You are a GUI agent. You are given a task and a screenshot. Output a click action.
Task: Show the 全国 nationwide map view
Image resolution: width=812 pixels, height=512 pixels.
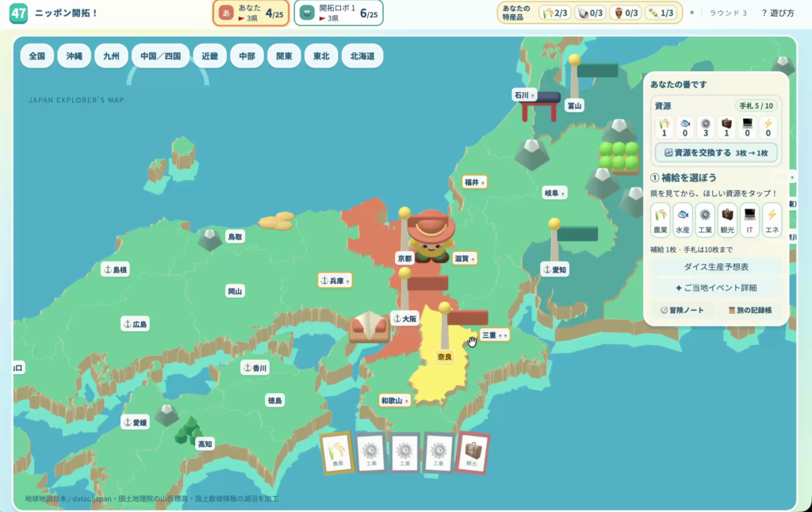(36, 56)
